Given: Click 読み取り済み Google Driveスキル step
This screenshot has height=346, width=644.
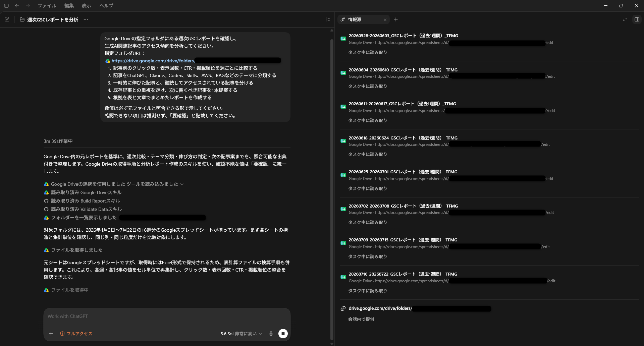Looking at the screenshot, I should (86, 192).
